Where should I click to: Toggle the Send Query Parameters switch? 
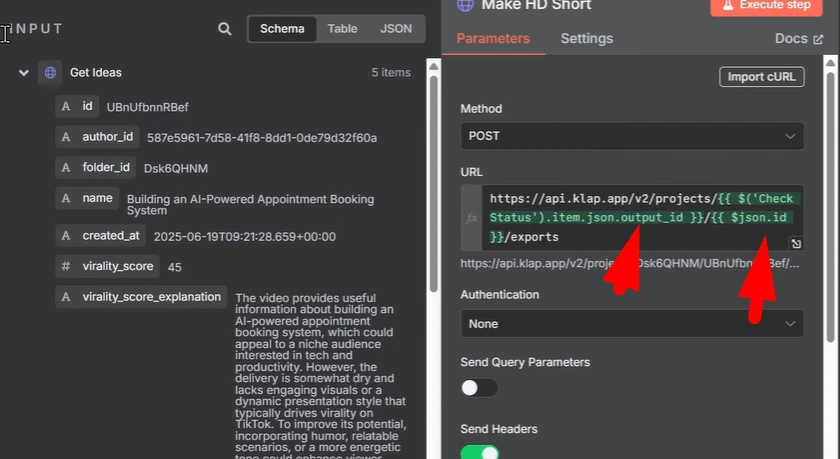click(479, 388)
